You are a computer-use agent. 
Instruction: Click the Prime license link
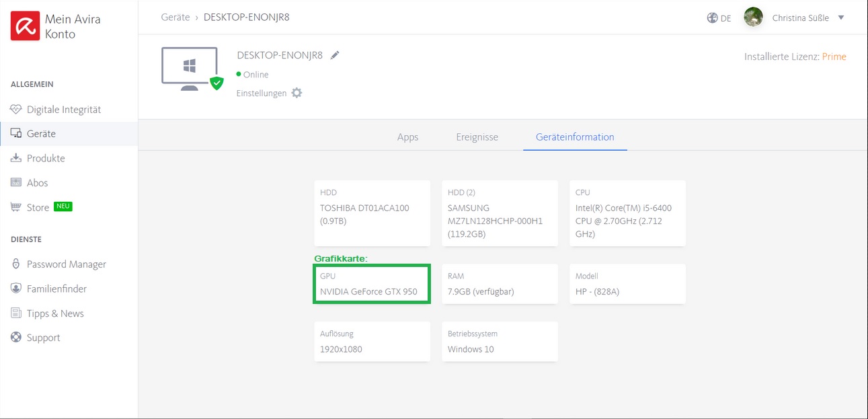tap(834, 57)
